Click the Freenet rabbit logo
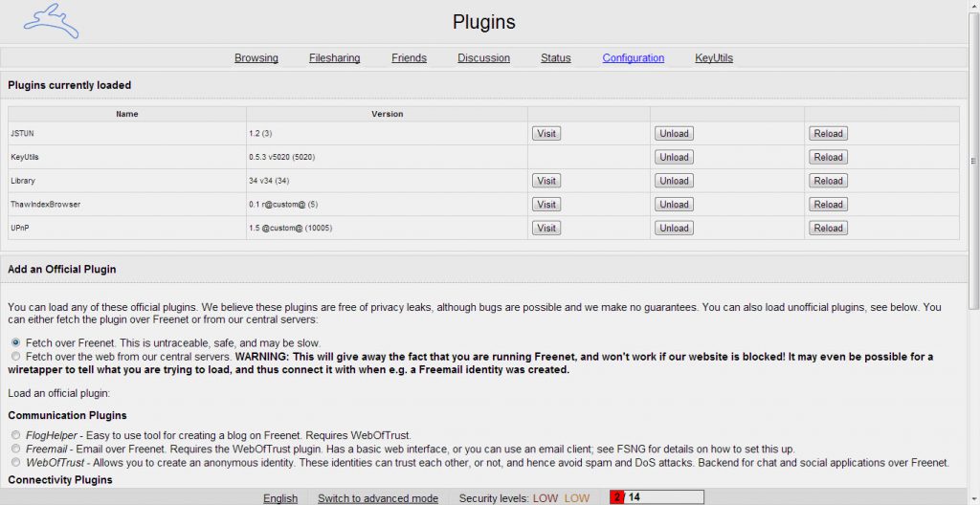 (x=52, y=21)
